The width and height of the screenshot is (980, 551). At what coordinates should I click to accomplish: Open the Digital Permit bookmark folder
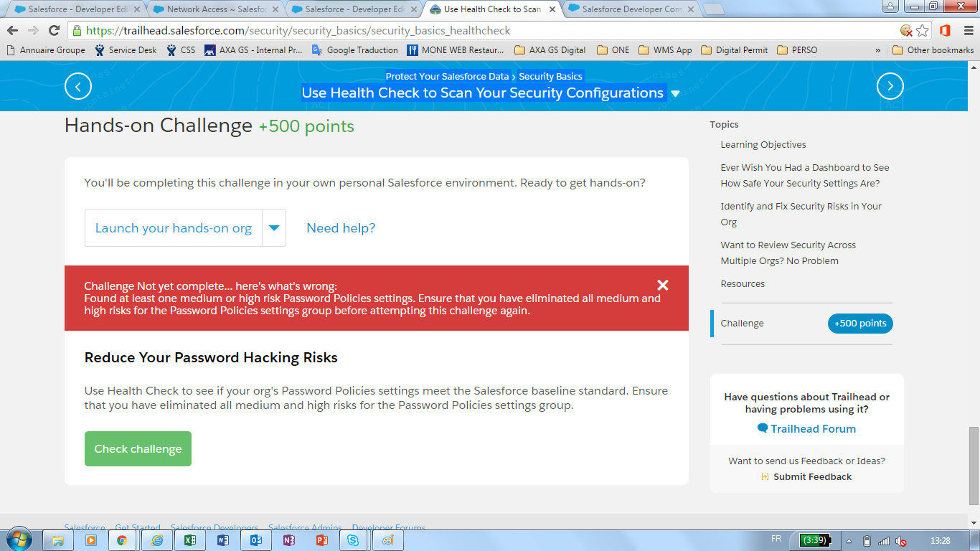[x=734, y=50]
